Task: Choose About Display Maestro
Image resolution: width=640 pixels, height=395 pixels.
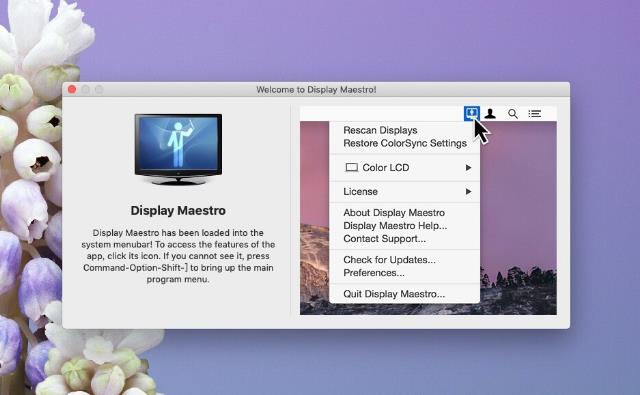Action: click(404, 213)
